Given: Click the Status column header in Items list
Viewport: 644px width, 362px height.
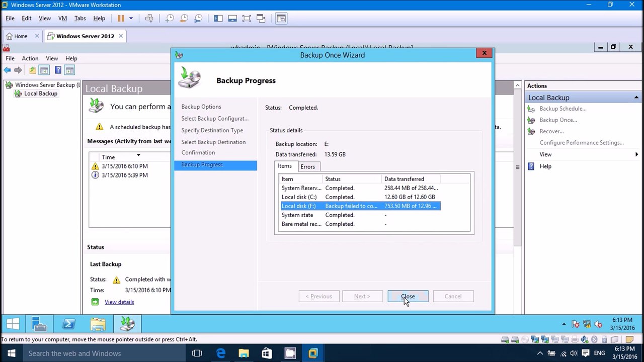Looking at the screenshot, I should [352, 179].
